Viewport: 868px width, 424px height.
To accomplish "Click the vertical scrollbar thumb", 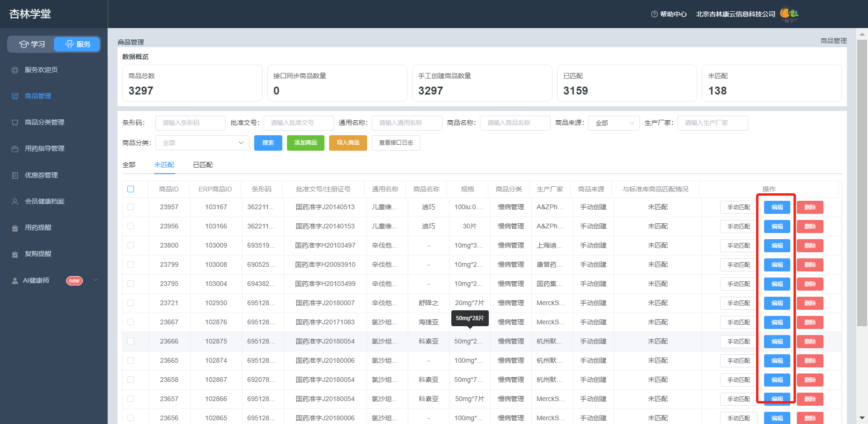I will [862, 183].
